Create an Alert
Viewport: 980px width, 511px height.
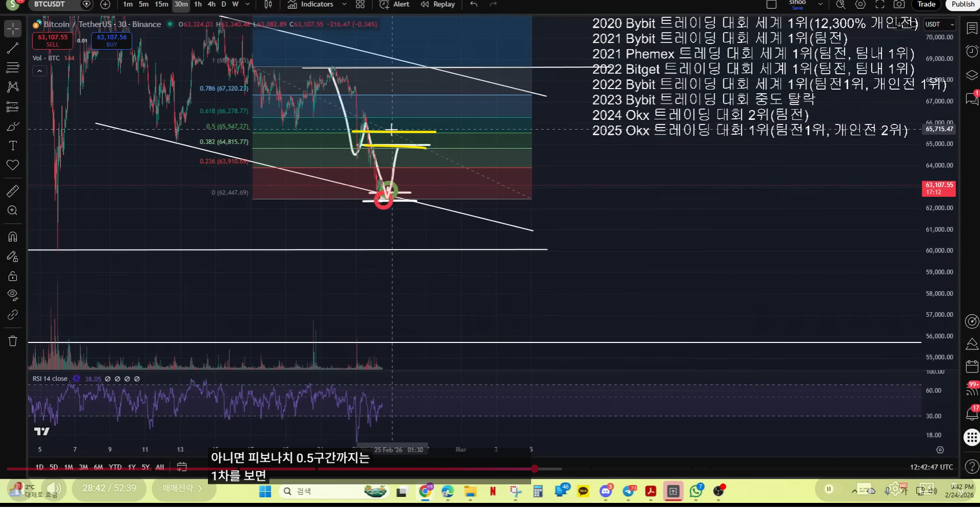pyautogui.click(x=394, y=4)
